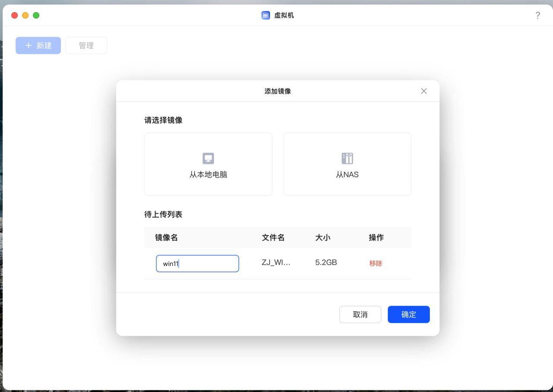
Task: Click the 文件名 column header
Action: (x=273, y=237)
